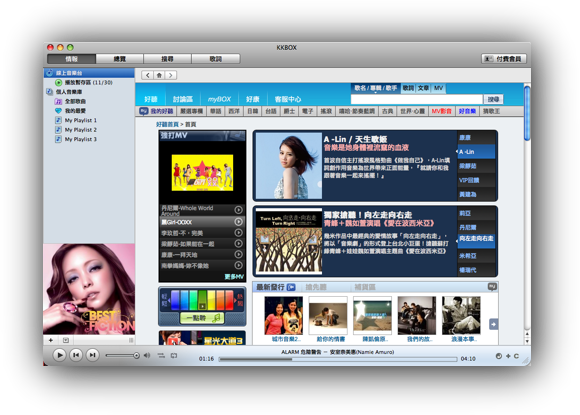Screen dimensions: 580x415
Task: Switch to the 搜尋 tab
Action: tap(167, 59)
